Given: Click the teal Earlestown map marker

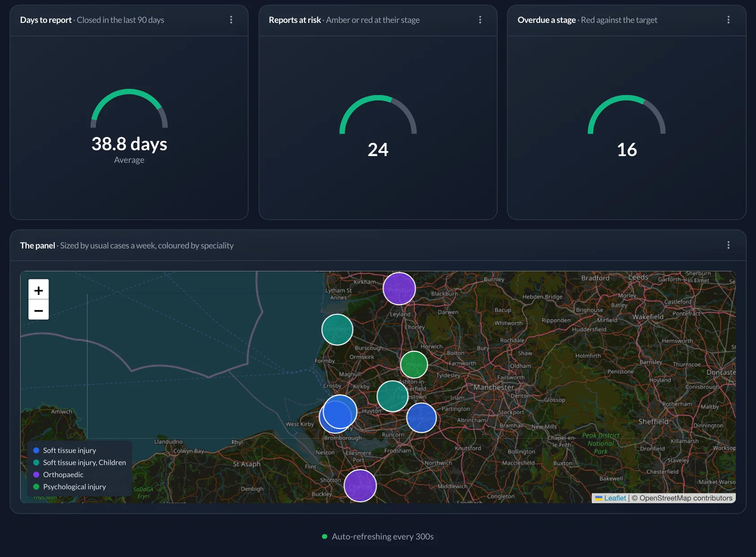Looking at the screenshot, I should tap(393, 396).
